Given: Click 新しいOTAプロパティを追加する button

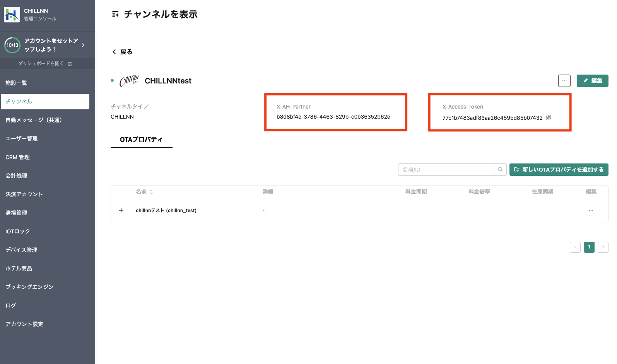Looking at the screenshot, I should 559,170.
